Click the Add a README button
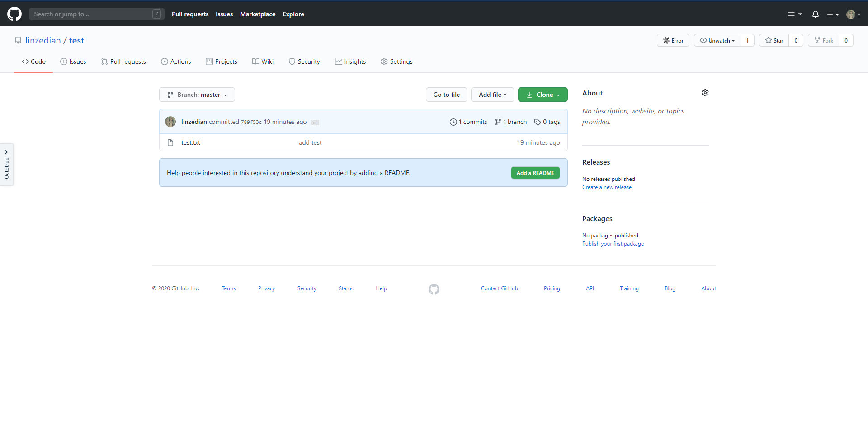Viewport: 868px width, 430px height. click(x=535, y=173)
